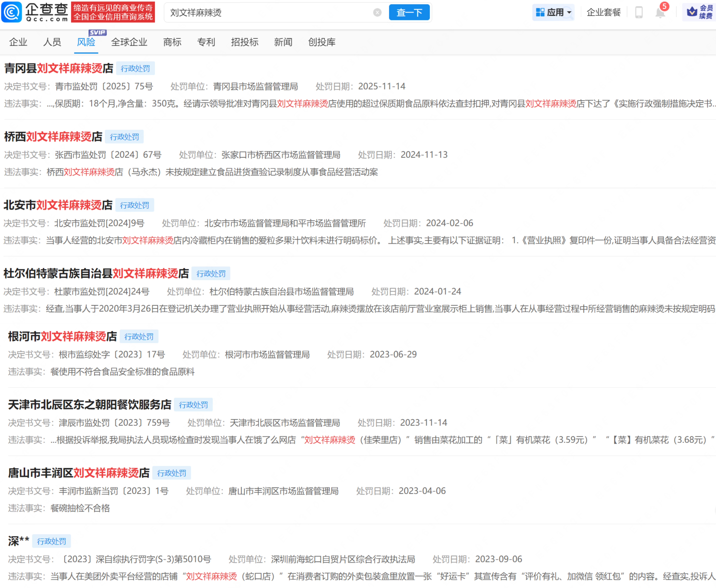Clear the search box text
716x588 pixels.
377,12
